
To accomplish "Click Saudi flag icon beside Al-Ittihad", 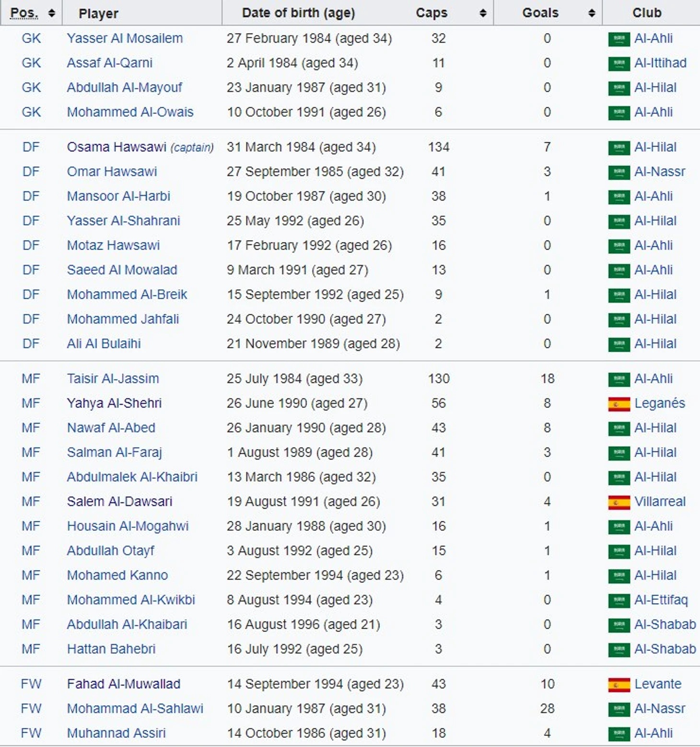I will [x=618, y=64].
